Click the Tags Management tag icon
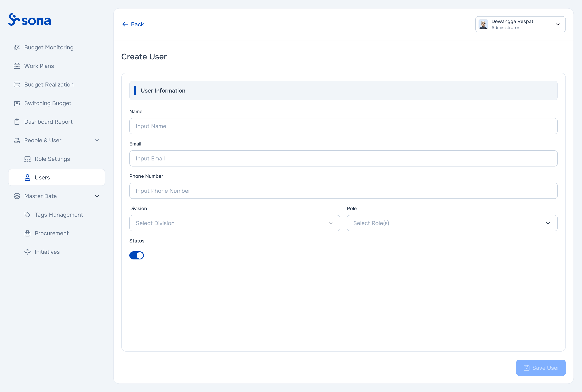The image size is (582, 392). 27,215
